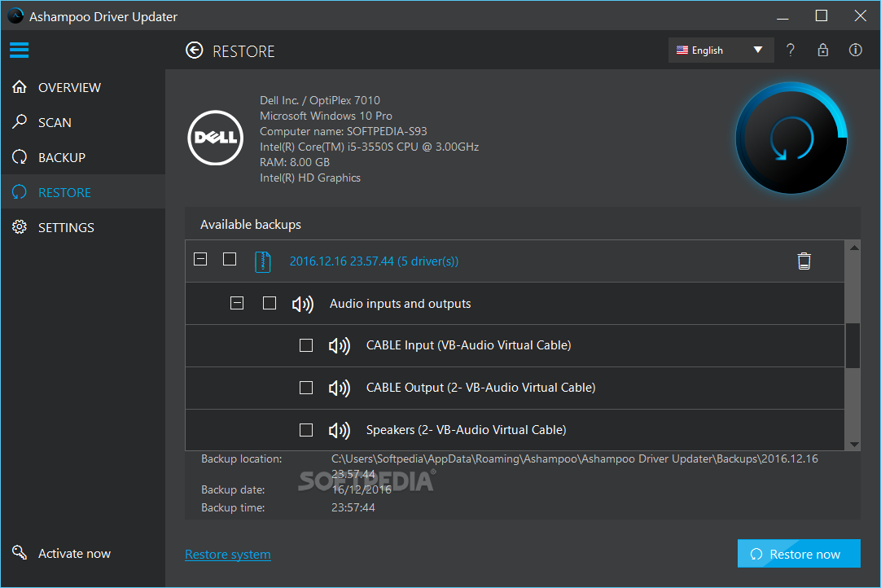Screen dimensions: 881x588
Task: Click speaker icon for Audio inputs and outputs
Action: point(303,304)
